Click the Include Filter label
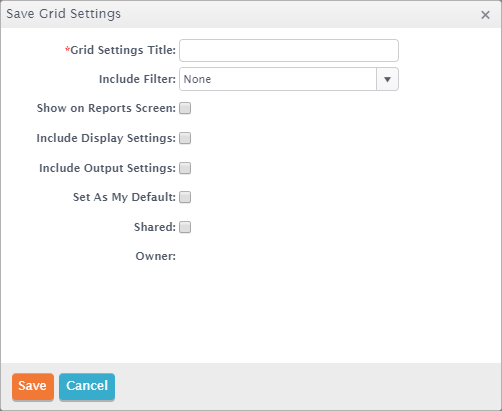 [x=137, y=79]
